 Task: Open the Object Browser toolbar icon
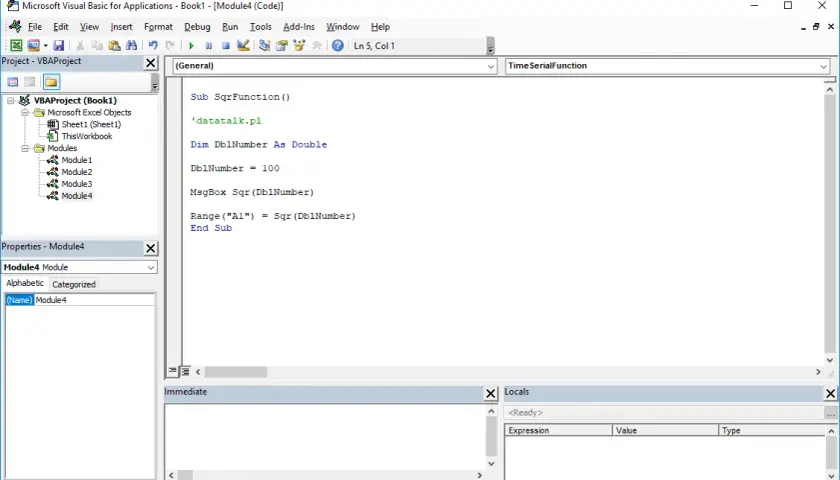coord(299,46)
